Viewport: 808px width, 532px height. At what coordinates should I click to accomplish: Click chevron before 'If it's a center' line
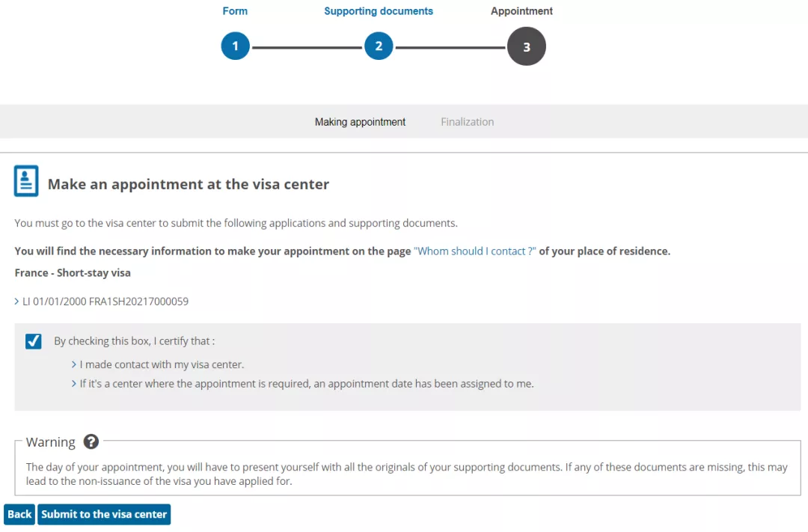click(x=73, y=384)
